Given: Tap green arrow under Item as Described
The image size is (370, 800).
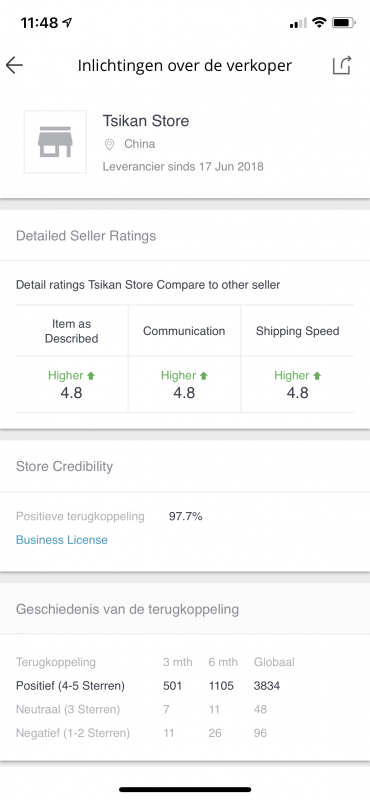Looking at the screenshot, I should pyautogui.click(x=91, y=376).
